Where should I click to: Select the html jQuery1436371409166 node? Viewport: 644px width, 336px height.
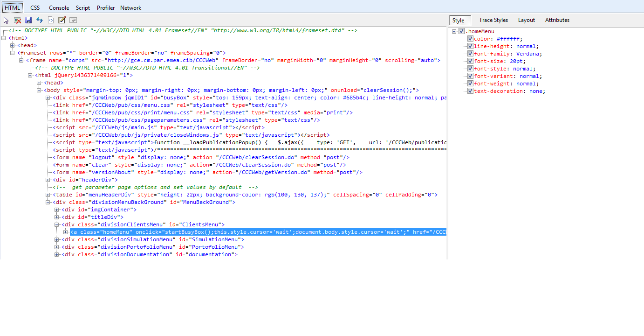[84, 75]
